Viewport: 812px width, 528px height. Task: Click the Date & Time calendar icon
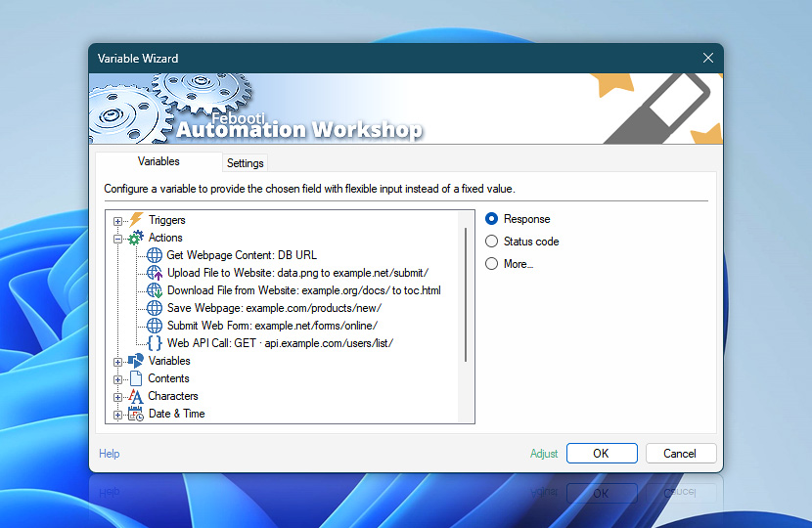coord(136,414)
